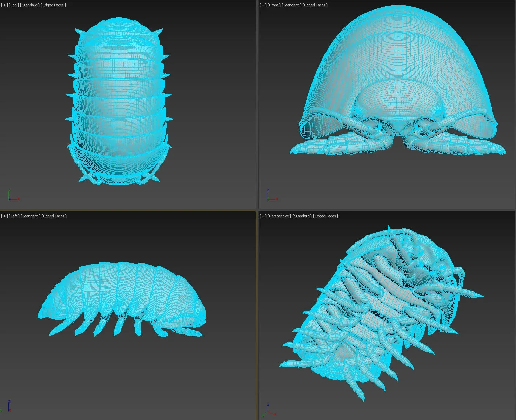The height and width of the screenshot is (420, 516).
Task: Open the Standard shading menu in Front viewport
Action: tap(291, 5)
